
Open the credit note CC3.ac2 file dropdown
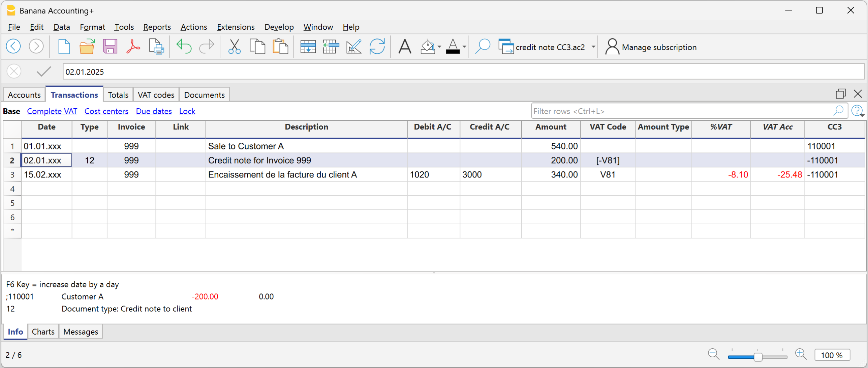click(593, 47)
